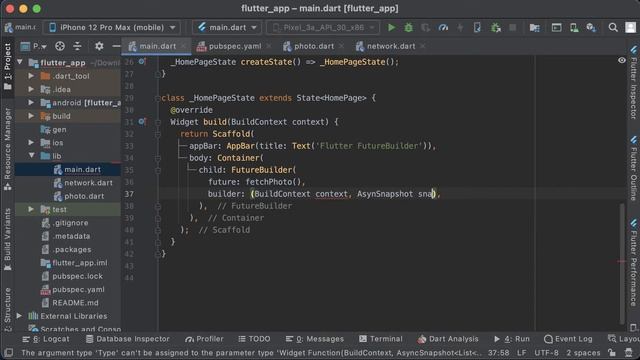Click the code analysis eye icon in the editor
This screenshot has height=360, width=640.
pos(622,60)
